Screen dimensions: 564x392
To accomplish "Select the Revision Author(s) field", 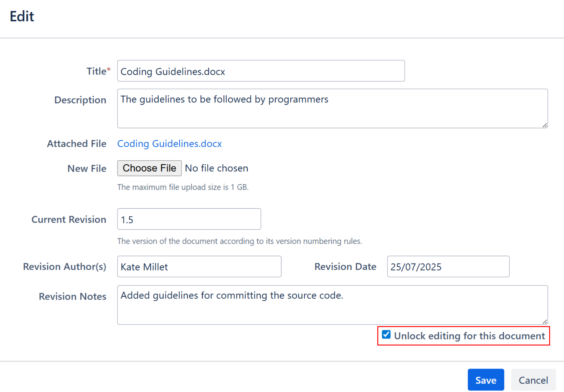I will 199,267.
